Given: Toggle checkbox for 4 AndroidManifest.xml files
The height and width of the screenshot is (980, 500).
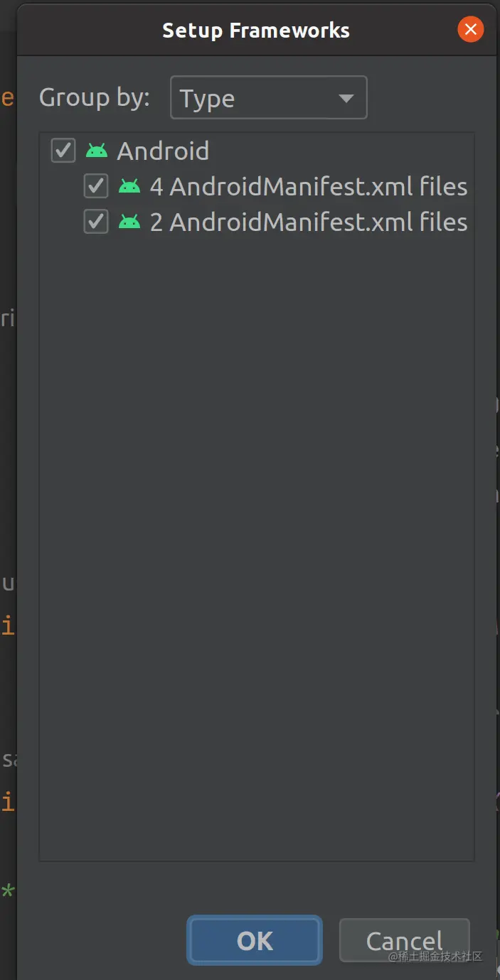Looking at the screenshot, I should coord(96,186).
